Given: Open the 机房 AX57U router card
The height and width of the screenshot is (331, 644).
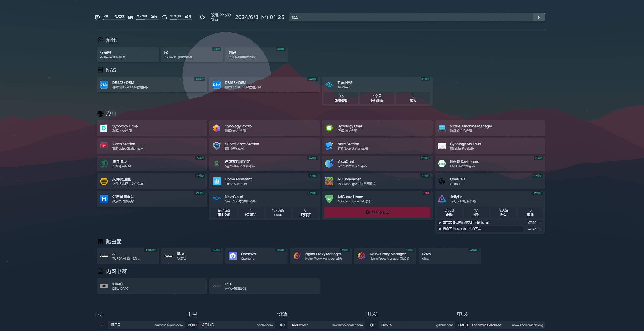Looking at the screenshot, I should point(192,256).
